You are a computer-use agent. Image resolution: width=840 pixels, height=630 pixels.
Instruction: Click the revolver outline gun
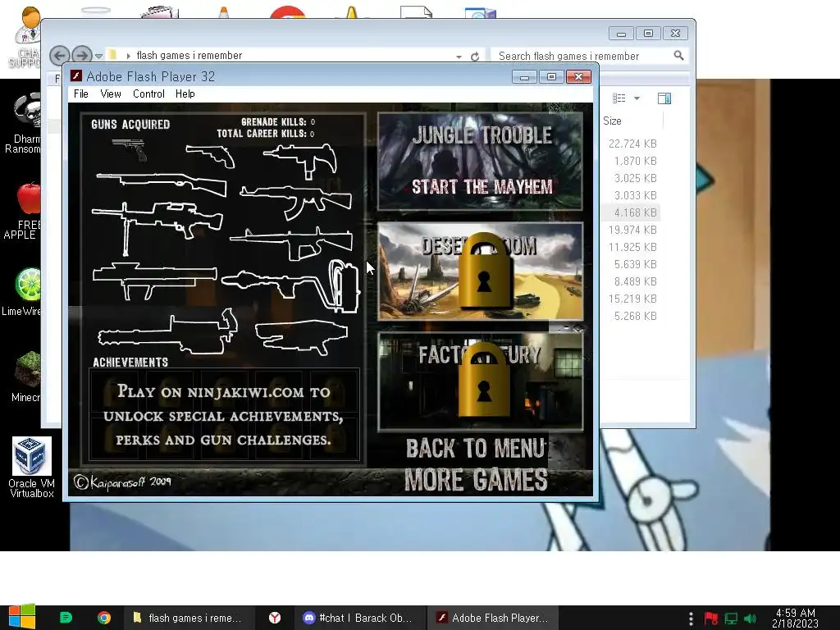(211, 156)
